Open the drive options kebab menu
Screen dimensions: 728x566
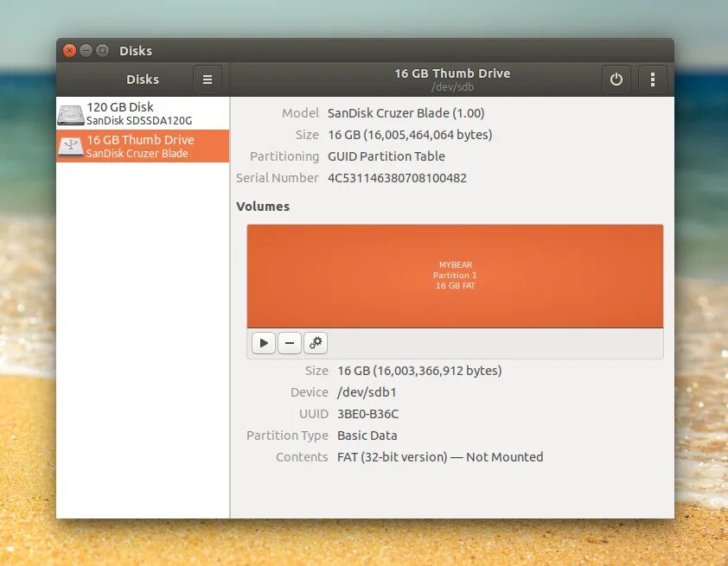(652, 79)
